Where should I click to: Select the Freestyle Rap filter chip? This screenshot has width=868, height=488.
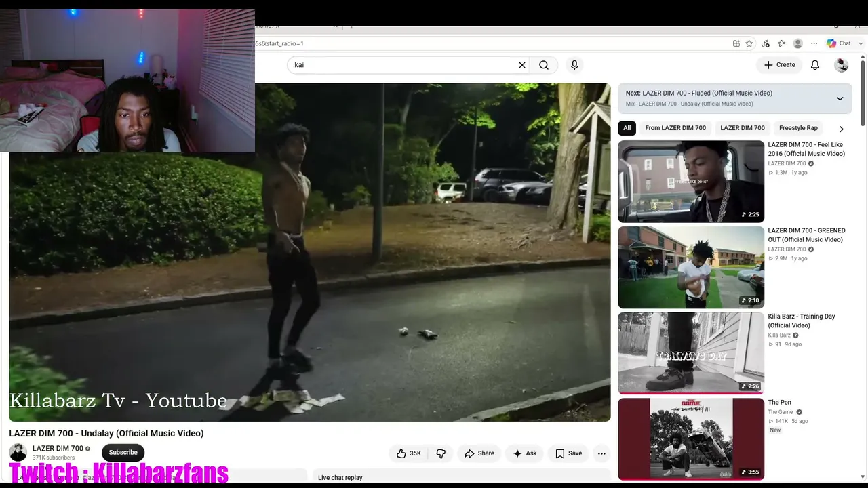pyautogui.click(x=798, y=128)
